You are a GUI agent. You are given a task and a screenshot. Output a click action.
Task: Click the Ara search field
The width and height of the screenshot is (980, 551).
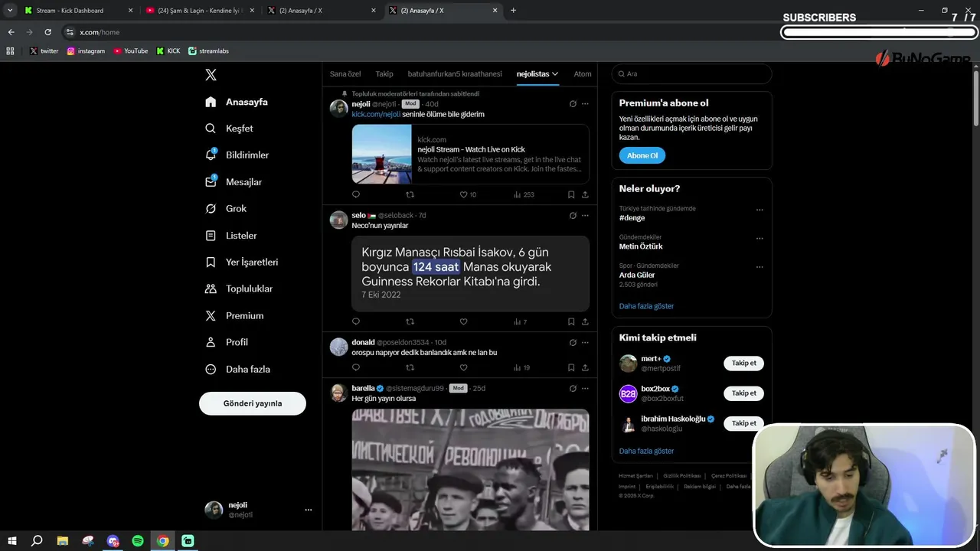coord(691,73)
